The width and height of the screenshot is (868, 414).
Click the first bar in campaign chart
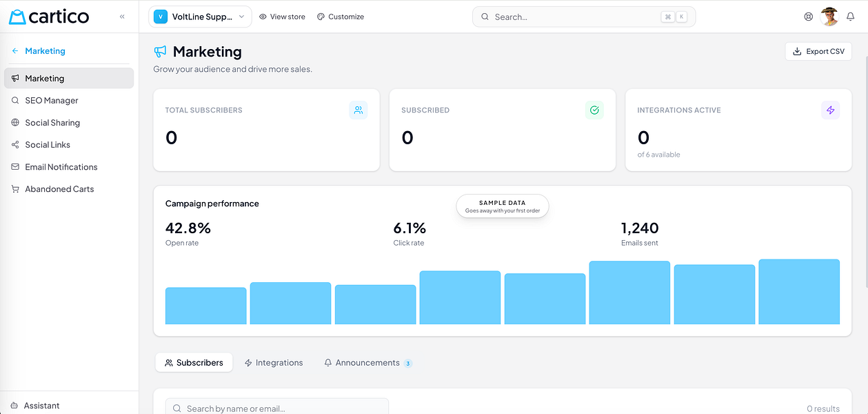(x=205, y=306)
